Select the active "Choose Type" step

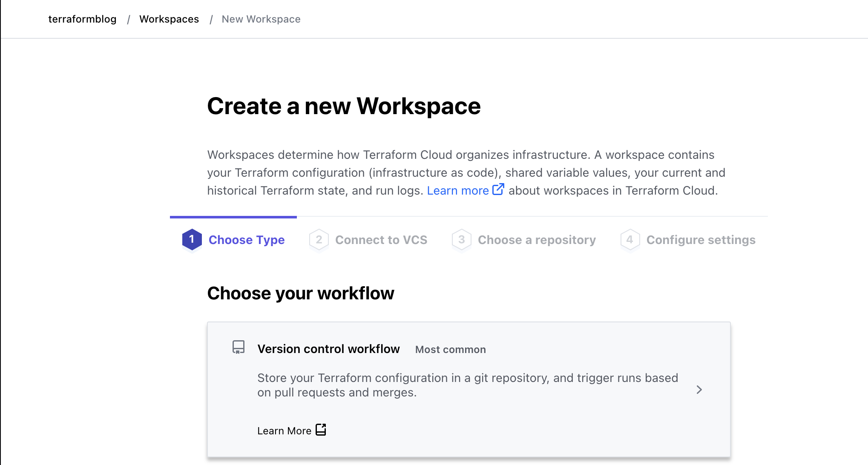click(246, 239)
